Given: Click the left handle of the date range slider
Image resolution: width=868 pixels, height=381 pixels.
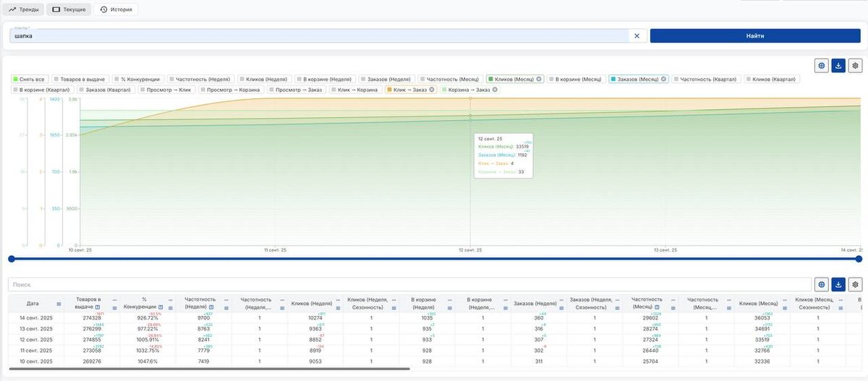Looking at the screenshot, I should [x=11, y=259].
